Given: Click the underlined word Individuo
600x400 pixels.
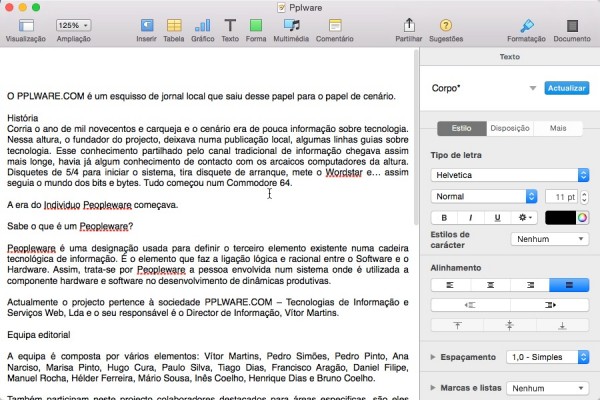Looking at the screenshot, I should tap(62, 205).
